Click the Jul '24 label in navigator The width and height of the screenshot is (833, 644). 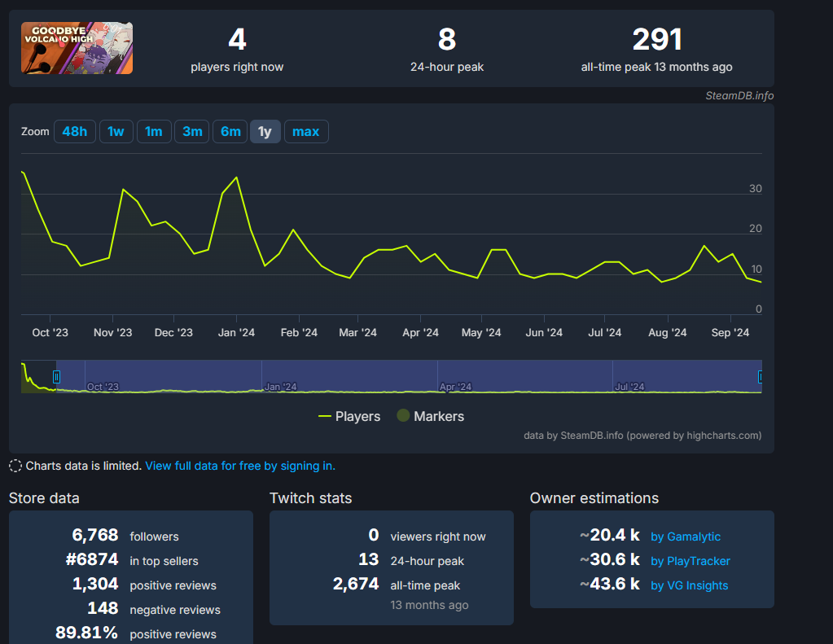point(629,387)
